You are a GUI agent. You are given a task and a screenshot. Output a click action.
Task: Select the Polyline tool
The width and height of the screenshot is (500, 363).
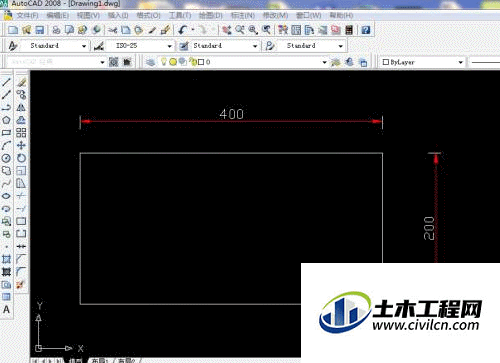pos(6,107)
